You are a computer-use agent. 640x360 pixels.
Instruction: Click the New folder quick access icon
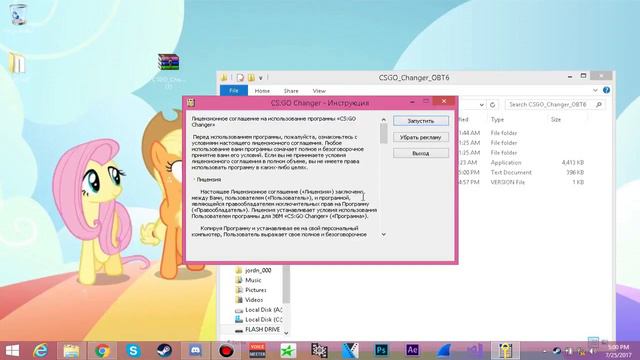coord(251,77)
